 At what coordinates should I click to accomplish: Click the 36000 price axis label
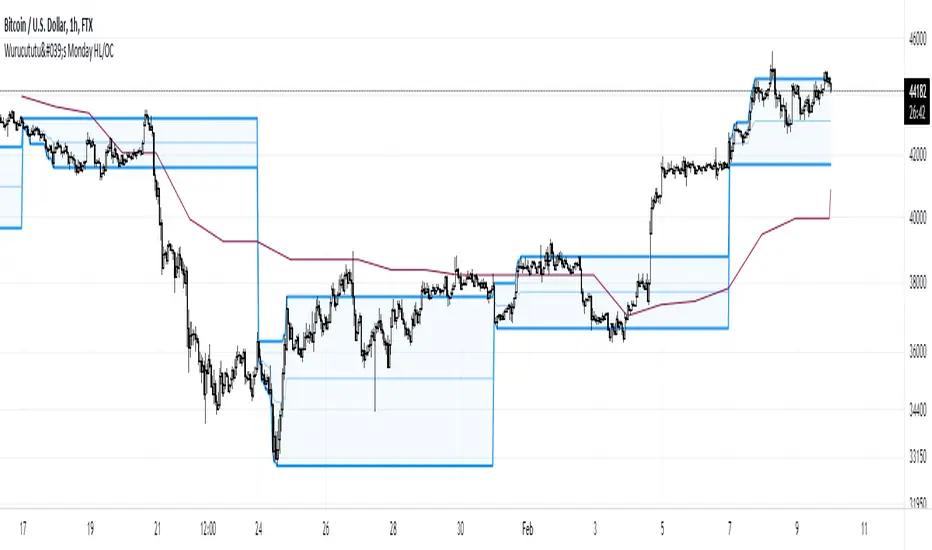click(916, 352)
